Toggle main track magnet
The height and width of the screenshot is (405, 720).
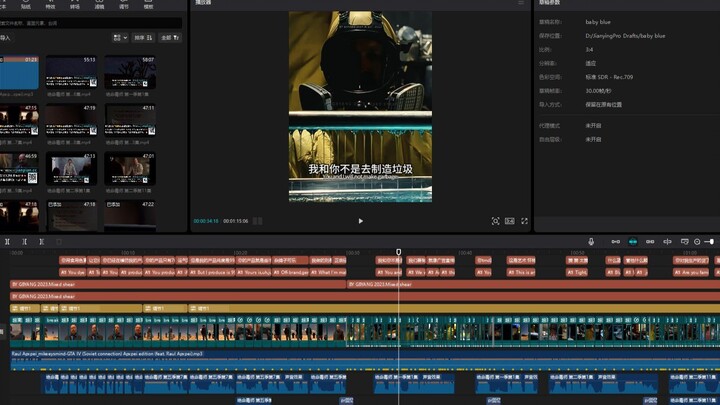point(615,242)
